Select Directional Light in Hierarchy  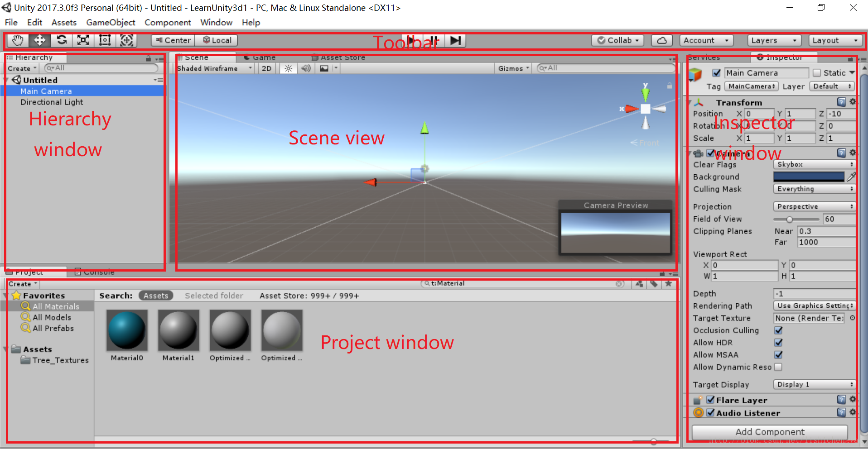click(x=52, y=102)
